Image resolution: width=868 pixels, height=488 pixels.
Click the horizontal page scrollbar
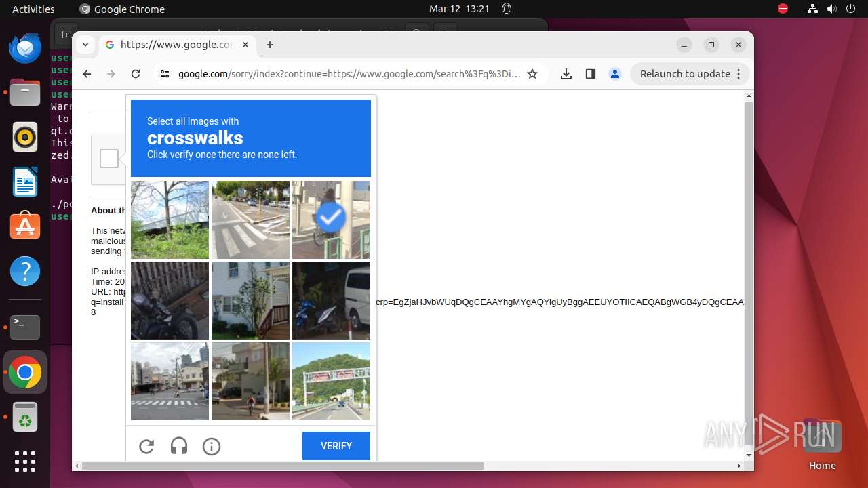pos(283,466)
